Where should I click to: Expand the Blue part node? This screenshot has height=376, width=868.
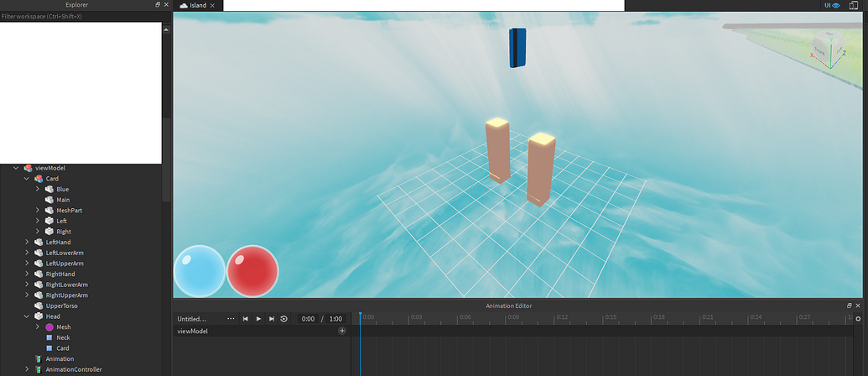37,190
